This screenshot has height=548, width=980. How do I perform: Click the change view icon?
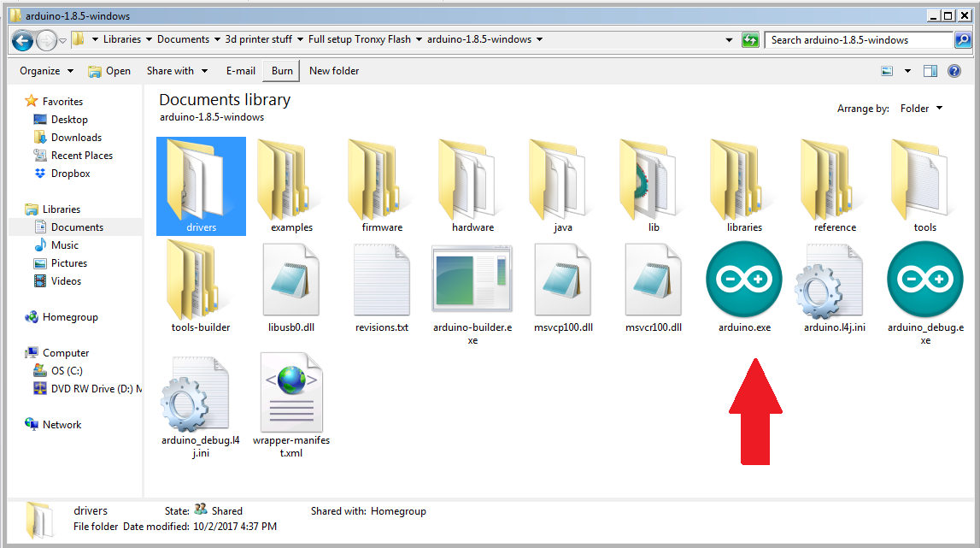coord(887,71)
